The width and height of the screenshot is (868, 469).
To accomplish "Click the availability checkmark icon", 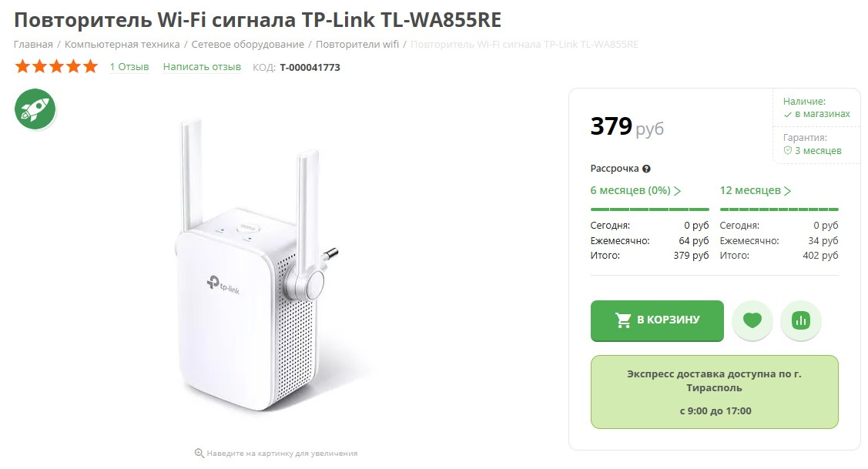I will click(x=787, y=115).
